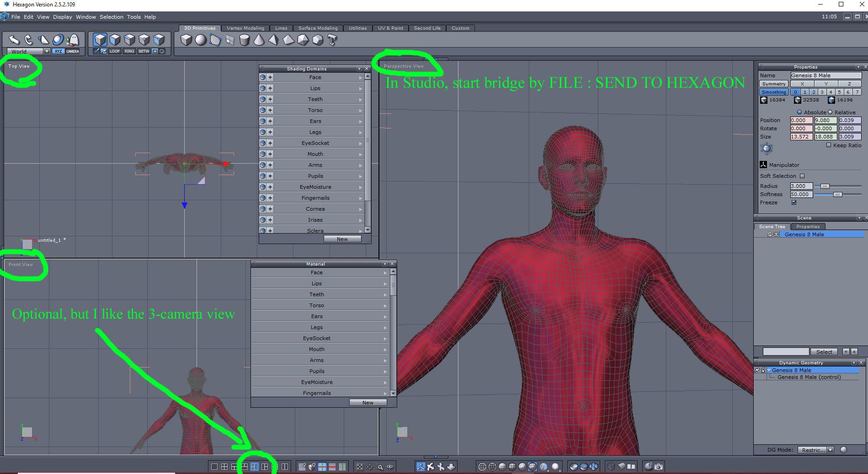The width and height of the screenshot is (868, 474).
Task: Click the bounding box scale icon
Action: pos(767,149)
